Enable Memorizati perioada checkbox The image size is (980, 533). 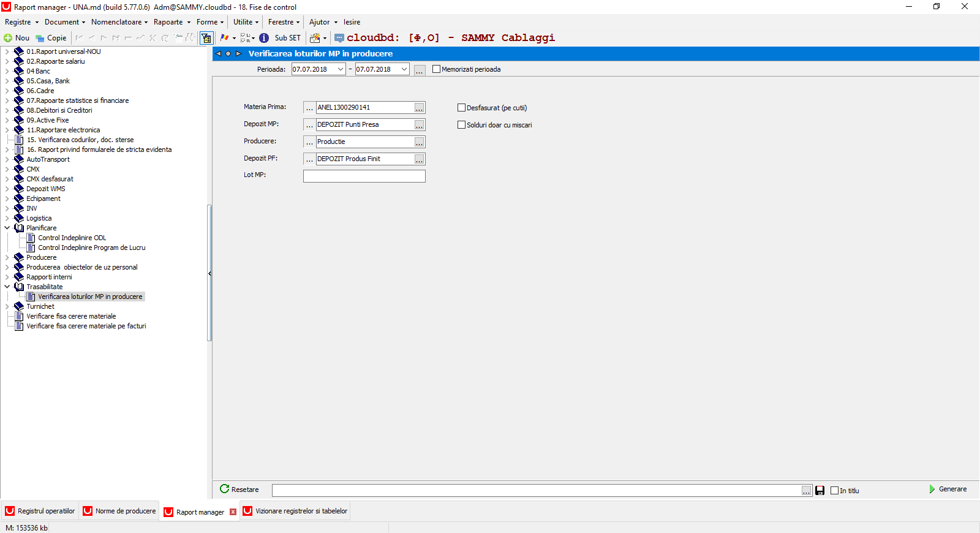pyautogui.click(x=436, y=69)
